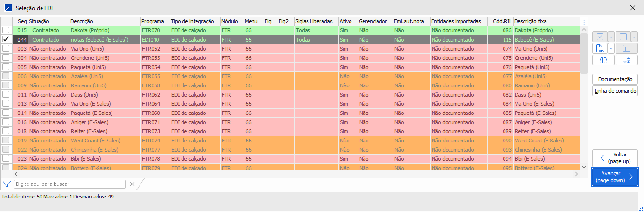Click the A-Z sort icon button

[x=627, y=60]
